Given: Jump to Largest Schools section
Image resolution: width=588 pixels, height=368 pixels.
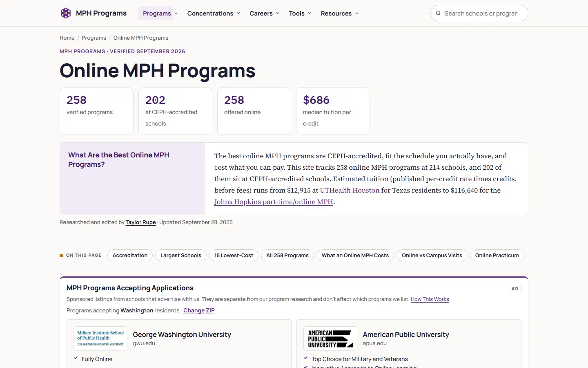Looking at the screenshot, I should pyautogui.click(x=181, y=256).
